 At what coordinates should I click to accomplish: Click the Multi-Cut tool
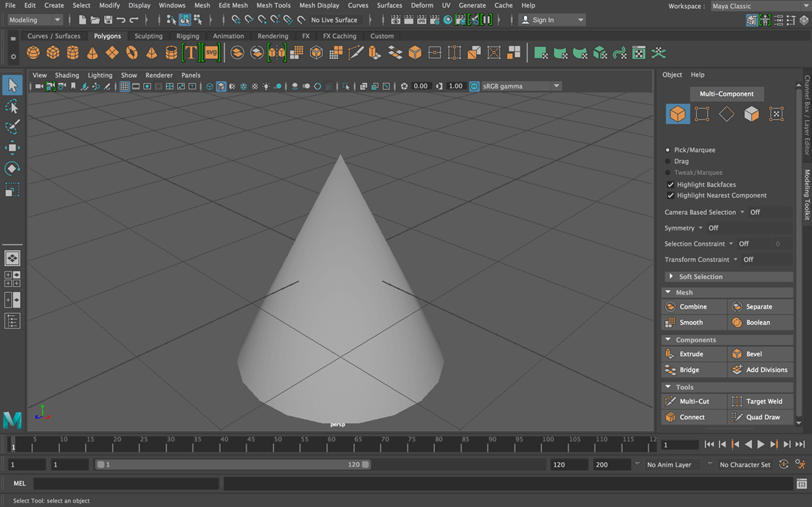pos(695,401)
